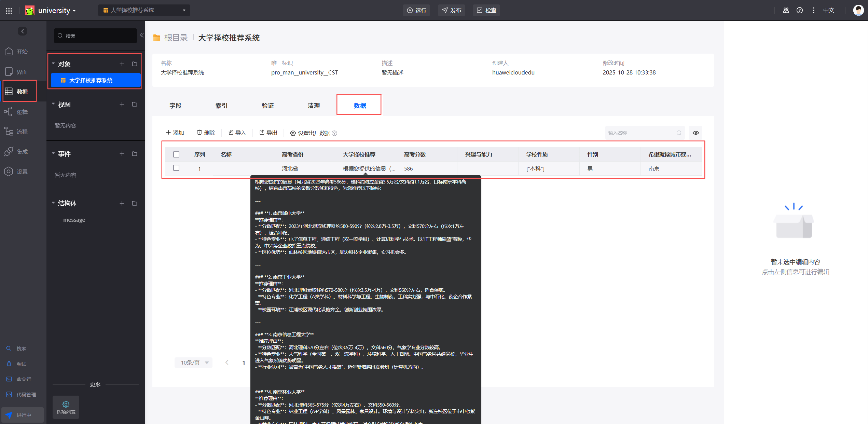
Task: Switch to the 验证 tab
Action: click(x=267, y=106)
